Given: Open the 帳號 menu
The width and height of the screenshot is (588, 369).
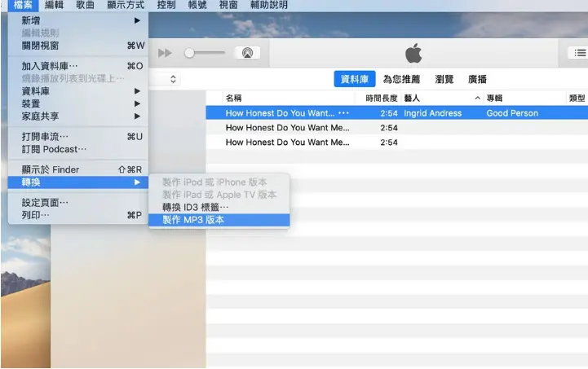Looking at the screenshot, I should [197, 5].
